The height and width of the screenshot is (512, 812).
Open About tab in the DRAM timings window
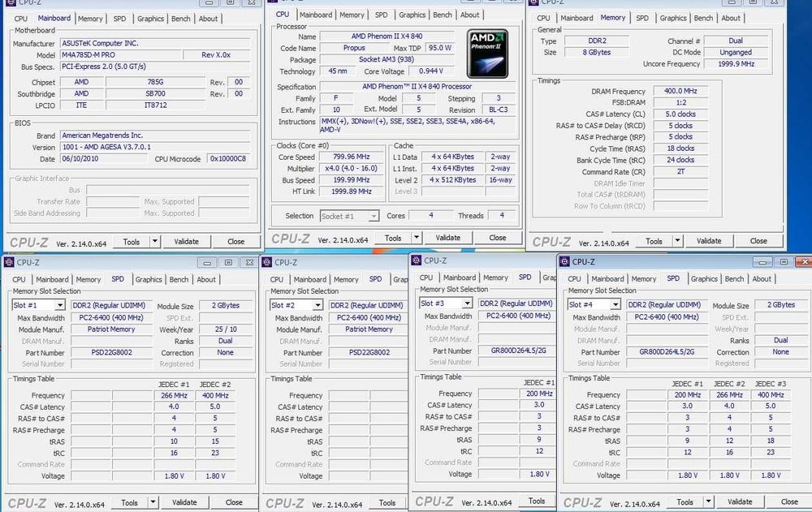731,18
